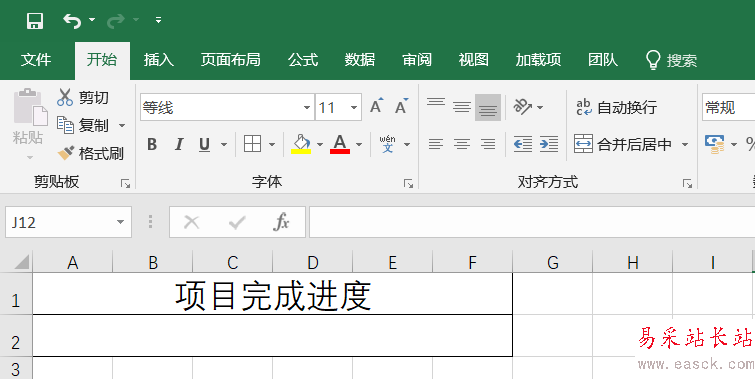
Task: Toggle Bottom Align icon
Action: (x=488, y=107)
